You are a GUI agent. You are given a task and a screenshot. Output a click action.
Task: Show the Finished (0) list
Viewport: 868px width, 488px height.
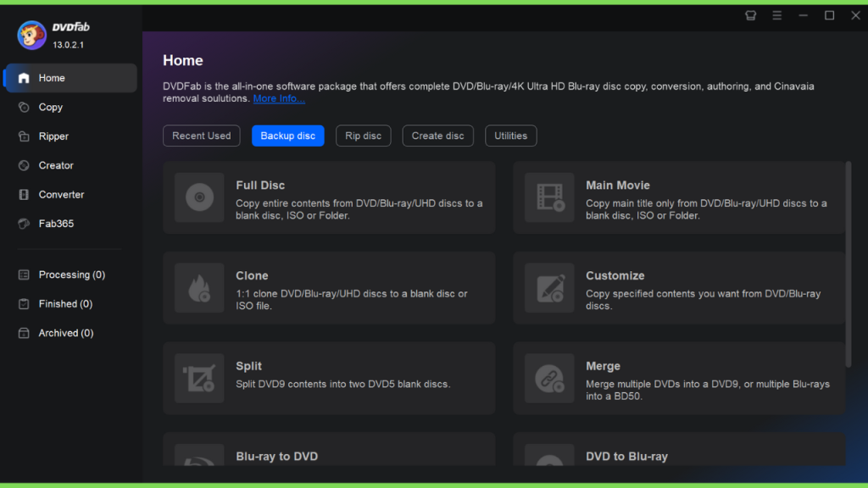point(65,304)
